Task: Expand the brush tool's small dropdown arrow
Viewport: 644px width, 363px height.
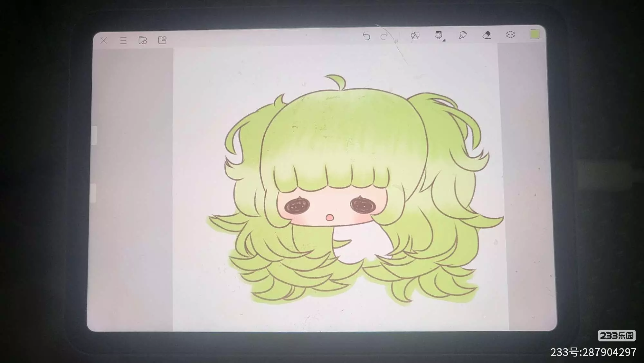Action: (444, 40)
